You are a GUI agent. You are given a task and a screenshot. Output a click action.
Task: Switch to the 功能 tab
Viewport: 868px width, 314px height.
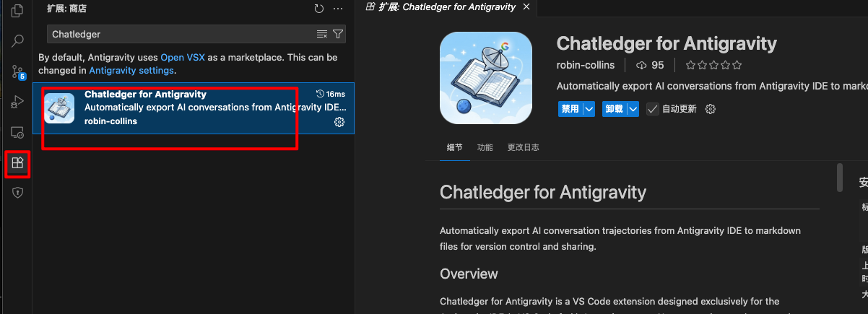point(485,147)
